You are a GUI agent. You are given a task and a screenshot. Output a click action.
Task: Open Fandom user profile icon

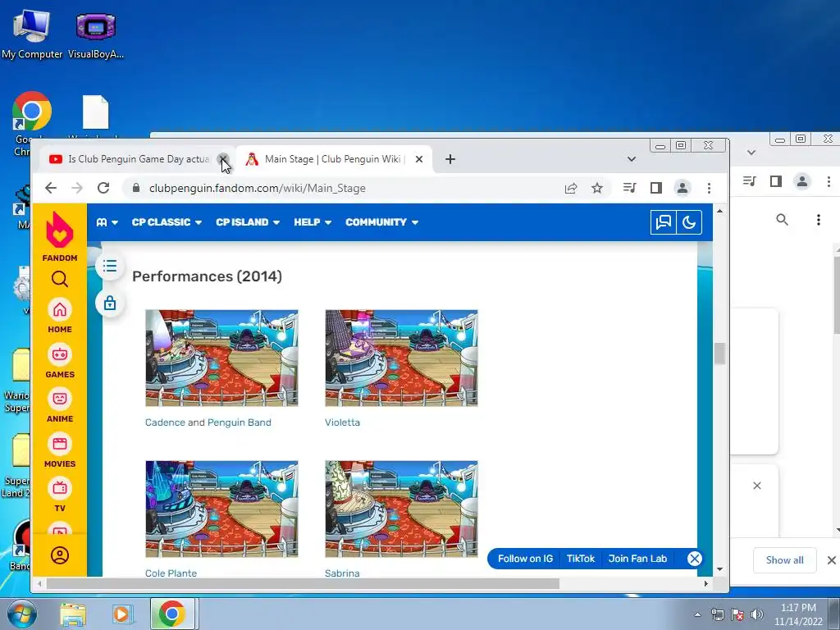coord(59,555)
